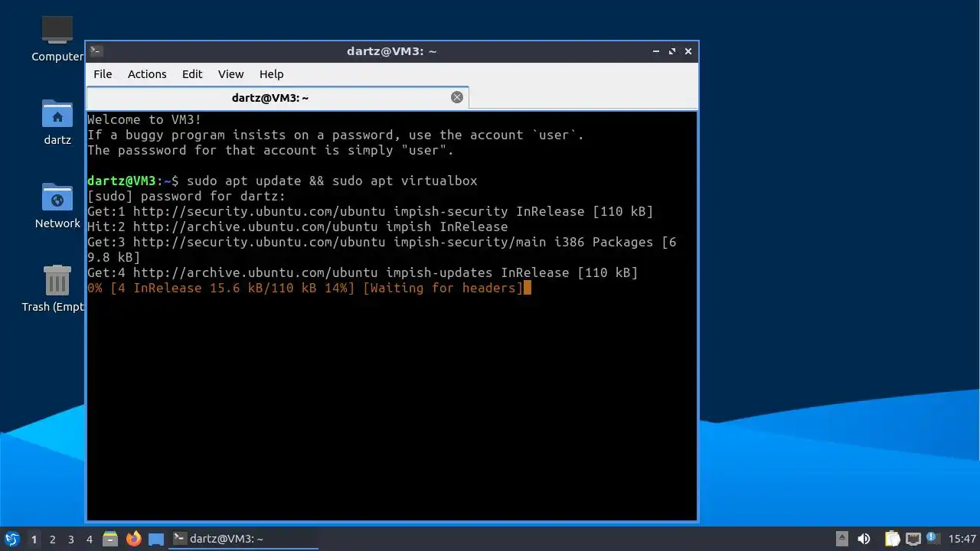Open the clipboard manager tray icon

tap(892, 539)
